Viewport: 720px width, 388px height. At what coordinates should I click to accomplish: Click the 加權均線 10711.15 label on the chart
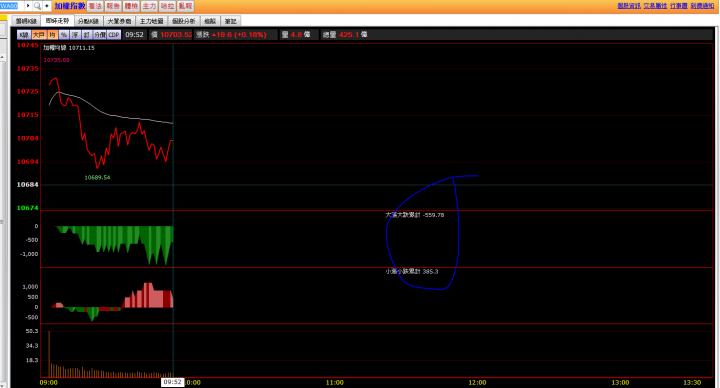69,48
